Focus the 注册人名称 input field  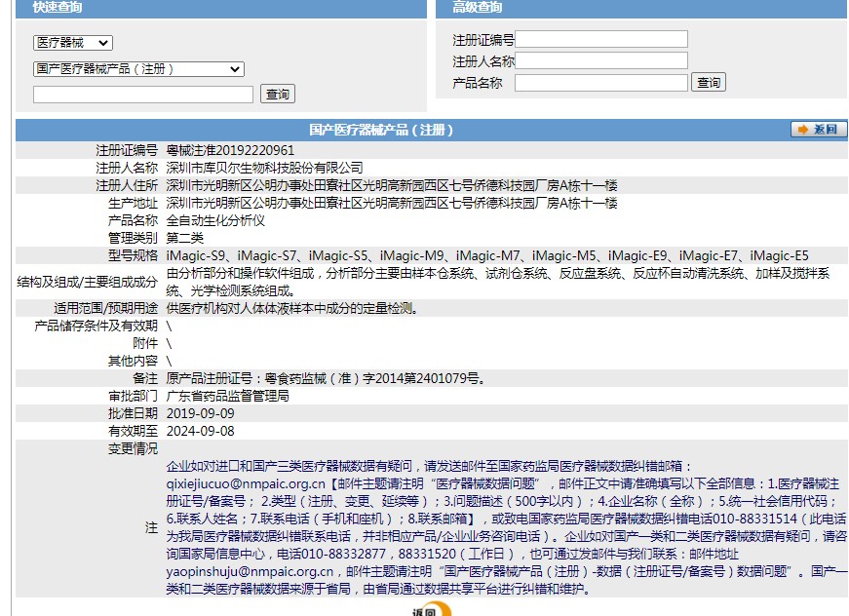click(x=601, y=60)
